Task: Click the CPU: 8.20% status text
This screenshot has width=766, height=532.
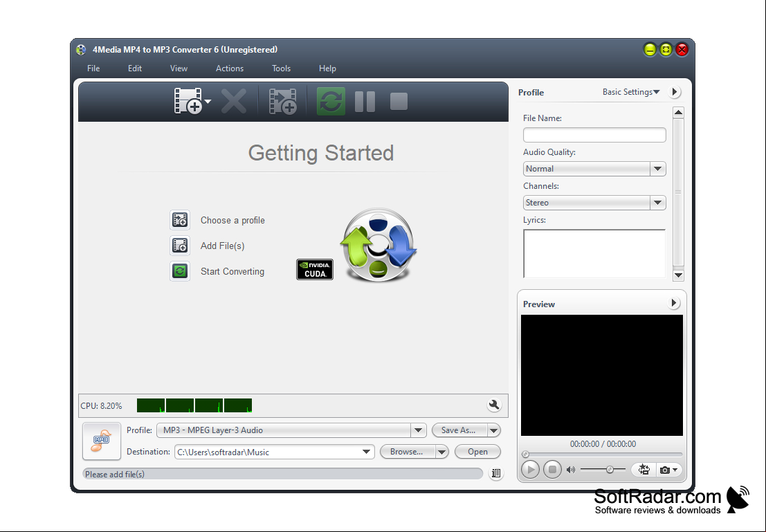Action: (x=101, y=406)
